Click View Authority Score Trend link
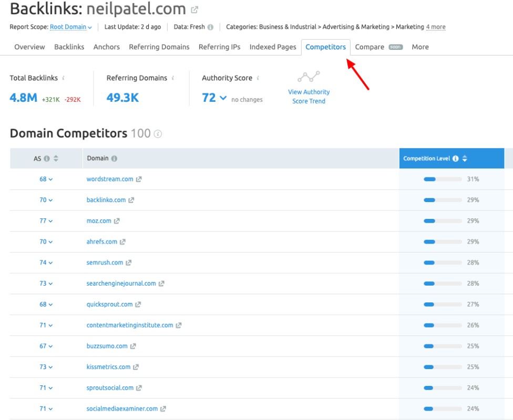Viewport: 513px width, 420px height. (x=309, y=97)
